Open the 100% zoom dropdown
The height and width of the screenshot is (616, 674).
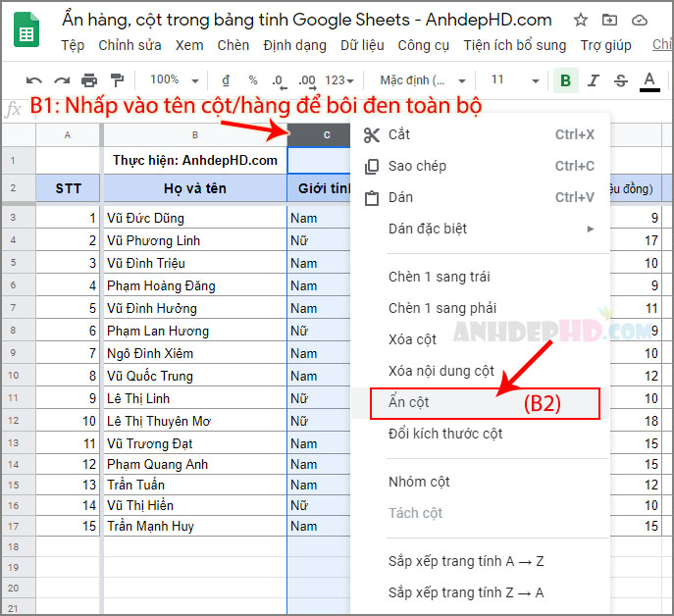tap(174, 80)
